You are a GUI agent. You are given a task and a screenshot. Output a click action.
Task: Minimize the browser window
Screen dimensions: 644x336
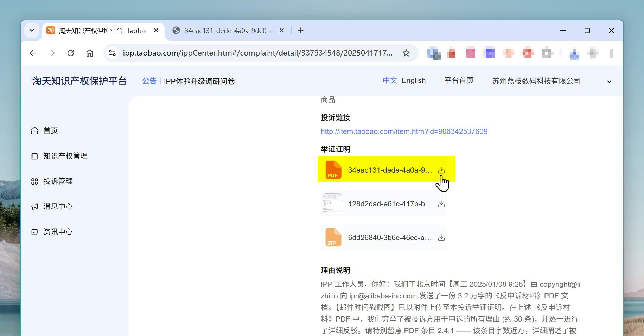pyautogui.click(x=563, y=31)
